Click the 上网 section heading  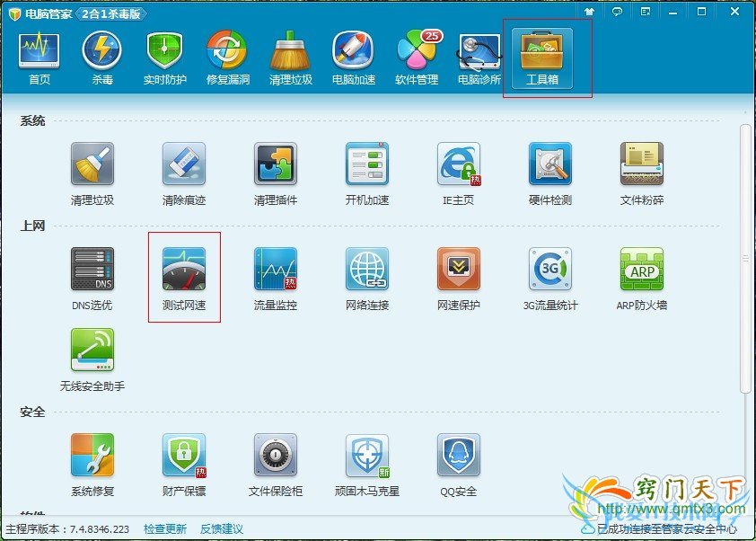coord(32,226)
